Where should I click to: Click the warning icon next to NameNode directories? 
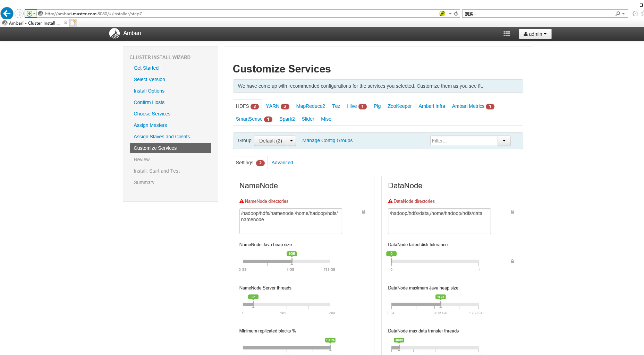pos(241,201)
